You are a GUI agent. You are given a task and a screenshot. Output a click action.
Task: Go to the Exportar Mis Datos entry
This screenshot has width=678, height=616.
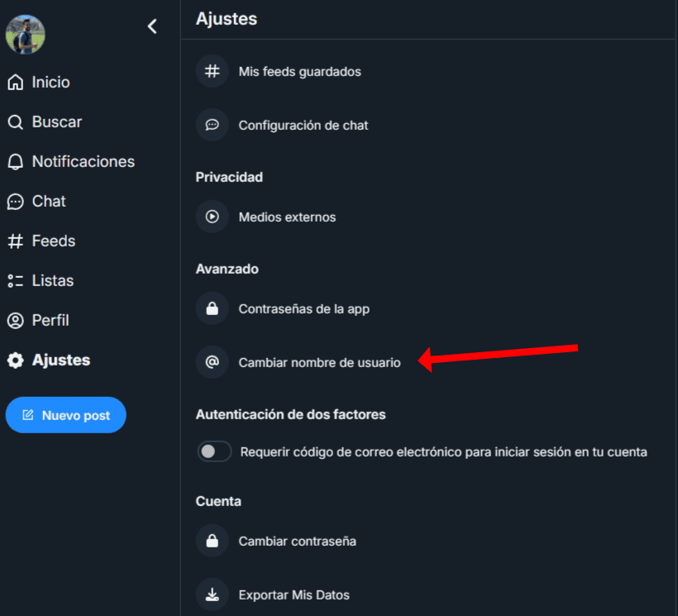point(294,595)
